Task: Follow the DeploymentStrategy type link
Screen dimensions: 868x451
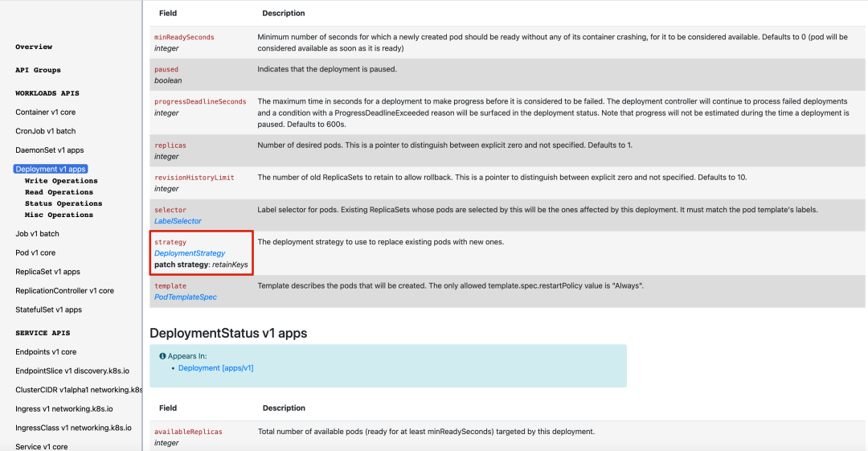Action: tap(190, 253)
